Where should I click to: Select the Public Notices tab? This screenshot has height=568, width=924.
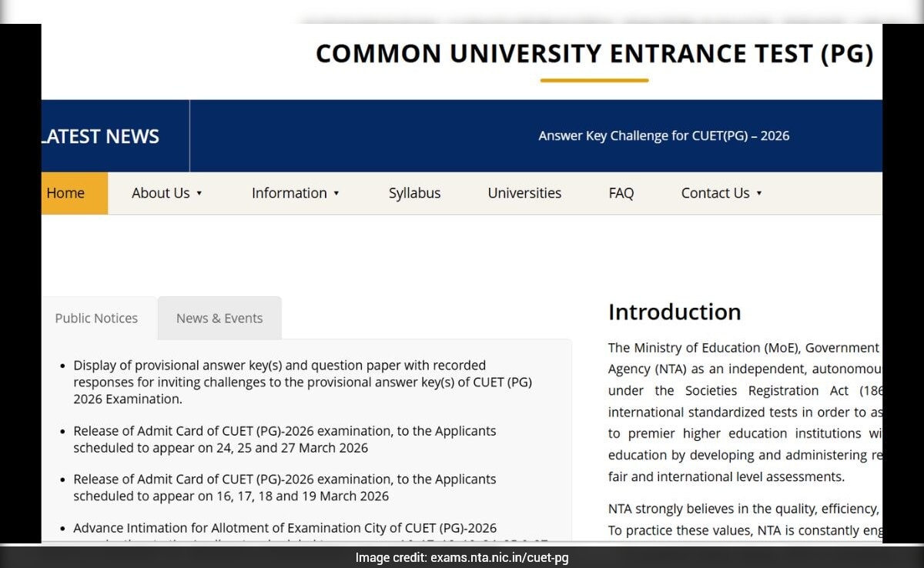pos(95,318)
